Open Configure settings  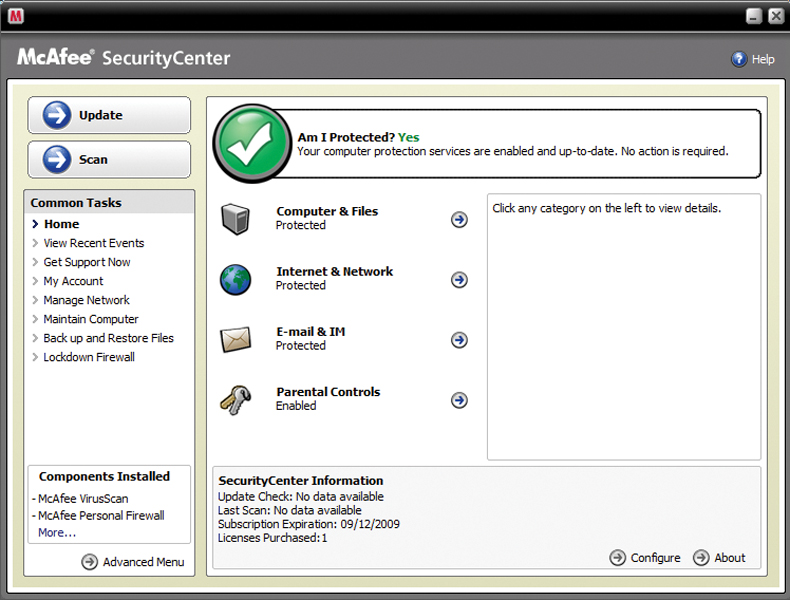(x=645, y=558)
